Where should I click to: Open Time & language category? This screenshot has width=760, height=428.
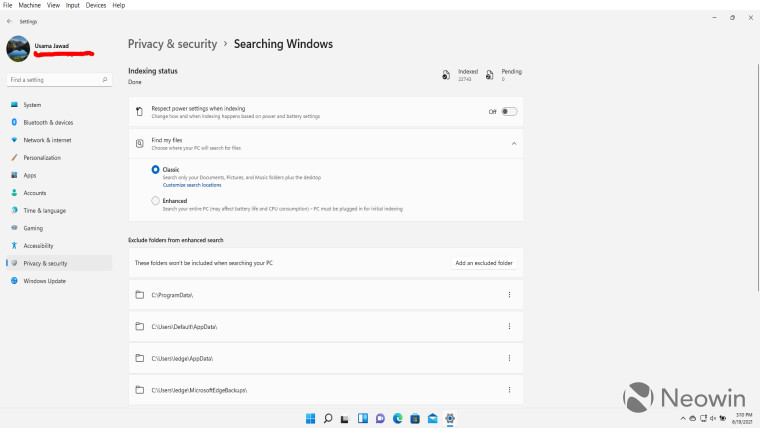tap(59, 210)
